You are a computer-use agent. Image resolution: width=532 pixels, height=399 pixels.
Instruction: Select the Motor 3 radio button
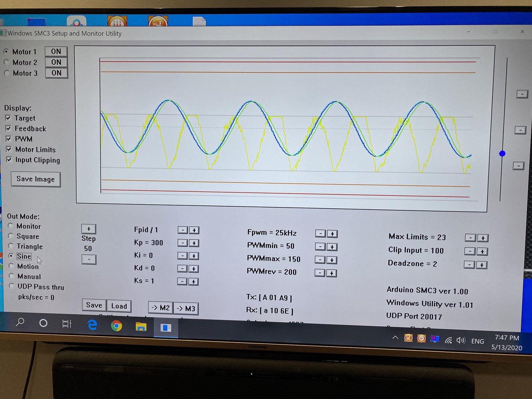pyautogui.click(x=6, y=73)
